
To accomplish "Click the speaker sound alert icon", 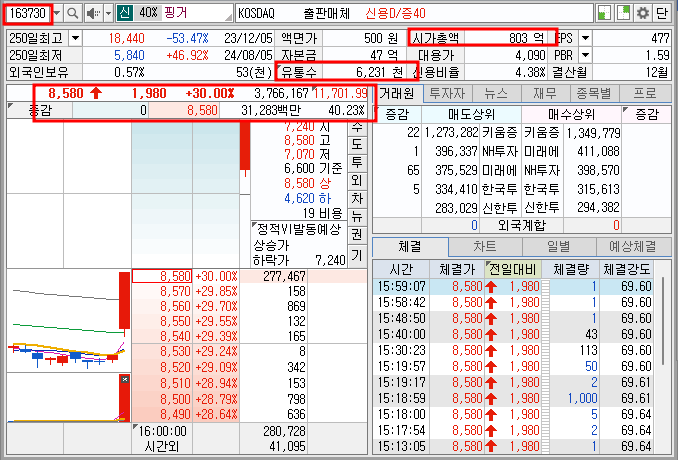I will [93, 13].
